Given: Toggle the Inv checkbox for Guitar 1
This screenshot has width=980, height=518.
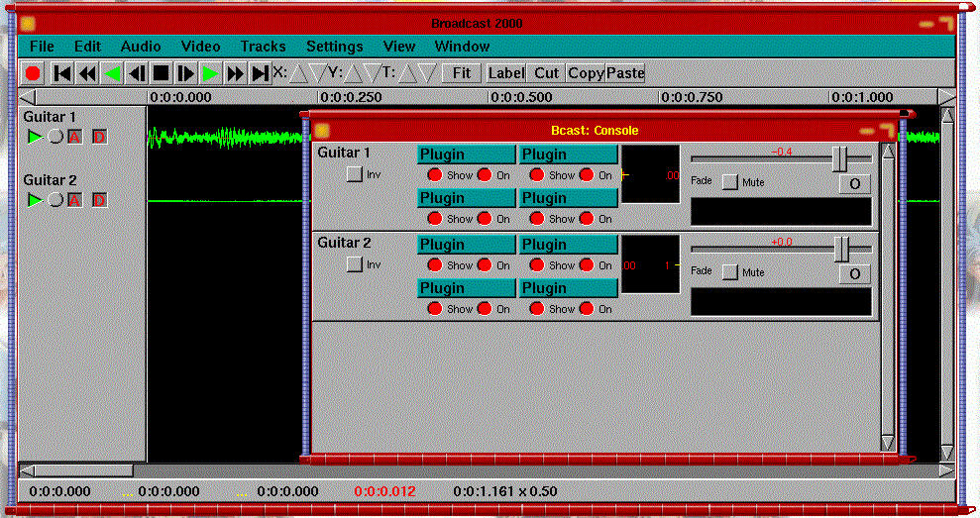Looking at the screenshot, I should (354, 174).
